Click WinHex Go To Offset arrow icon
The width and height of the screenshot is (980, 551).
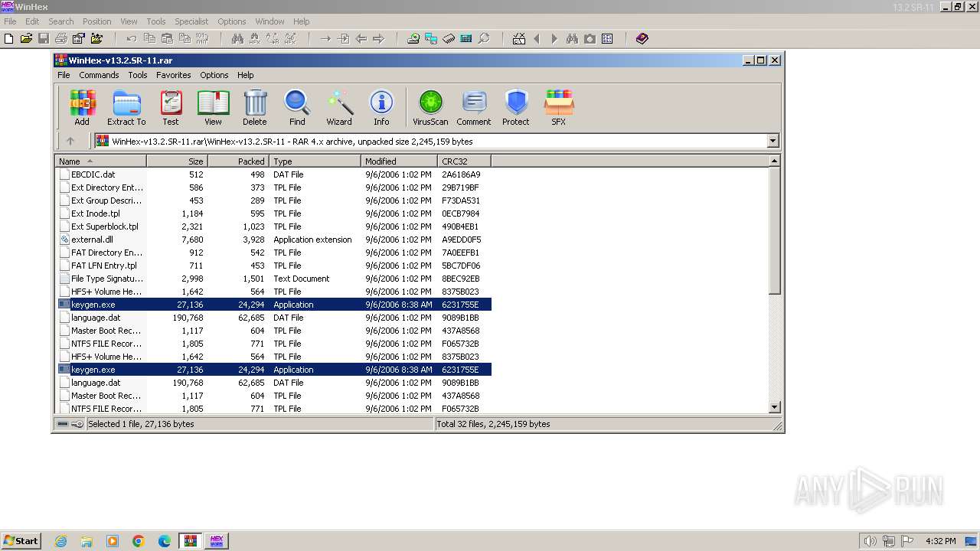pyautogui.click(x=325, y=38)
